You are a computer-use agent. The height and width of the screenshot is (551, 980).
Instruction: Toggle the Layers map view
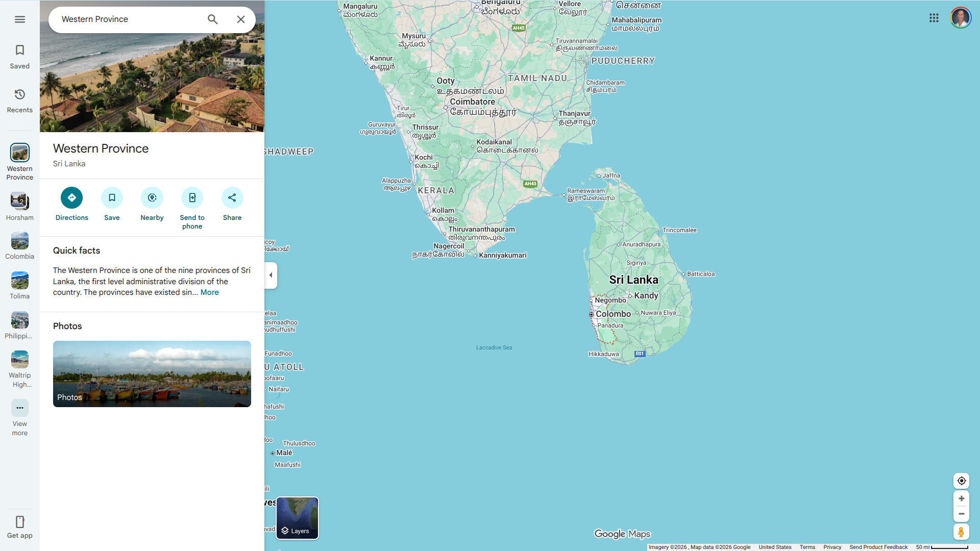click(x=297, y=518)
